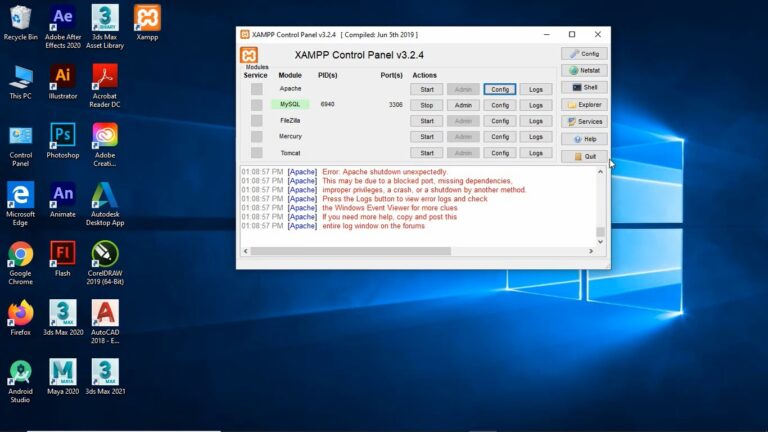Click the log vertical scrollbar up arrow
This screenshot has height=432, width=768.
(x=600, y=171)
